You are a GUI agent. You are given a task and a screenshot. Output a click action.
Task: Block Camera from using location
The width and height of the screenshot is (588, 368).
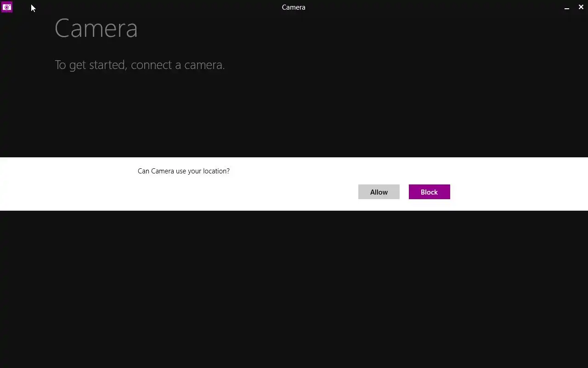click(430, 192)
